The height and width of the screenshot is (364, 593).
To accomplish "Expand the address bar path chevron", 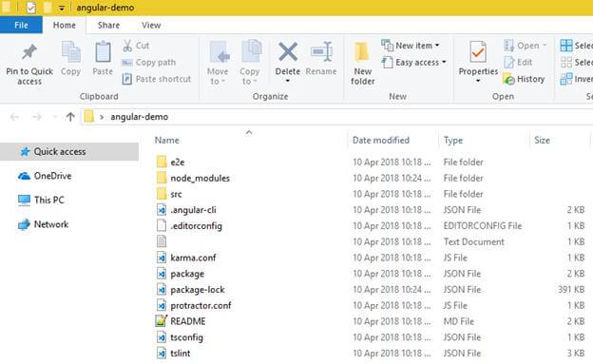I will coord(102,117).
